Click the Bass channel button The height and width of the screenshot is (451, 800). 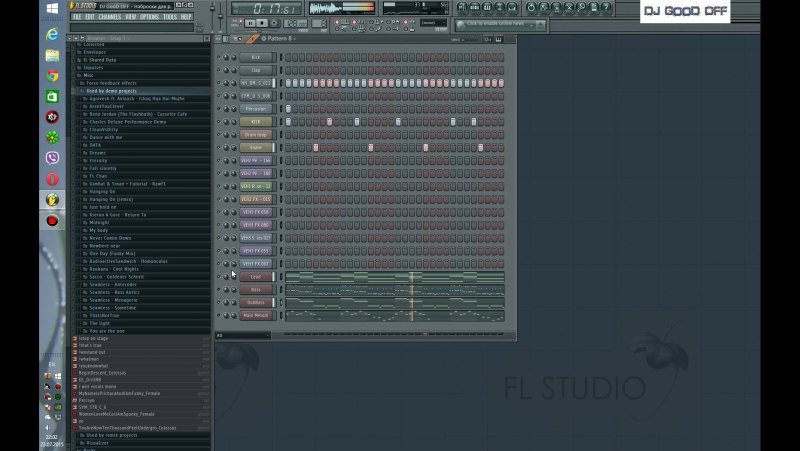[x=258, y=289]
